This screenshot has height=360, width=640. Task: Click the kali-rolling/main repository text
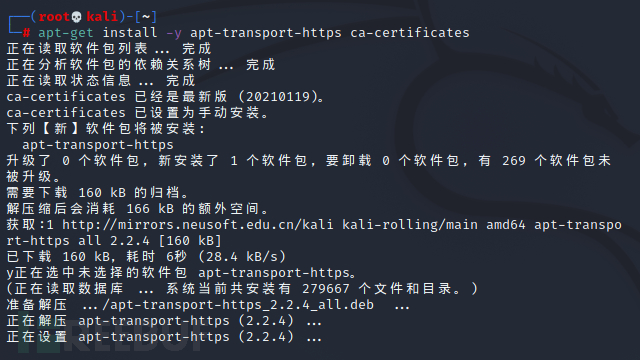point(410,225)
